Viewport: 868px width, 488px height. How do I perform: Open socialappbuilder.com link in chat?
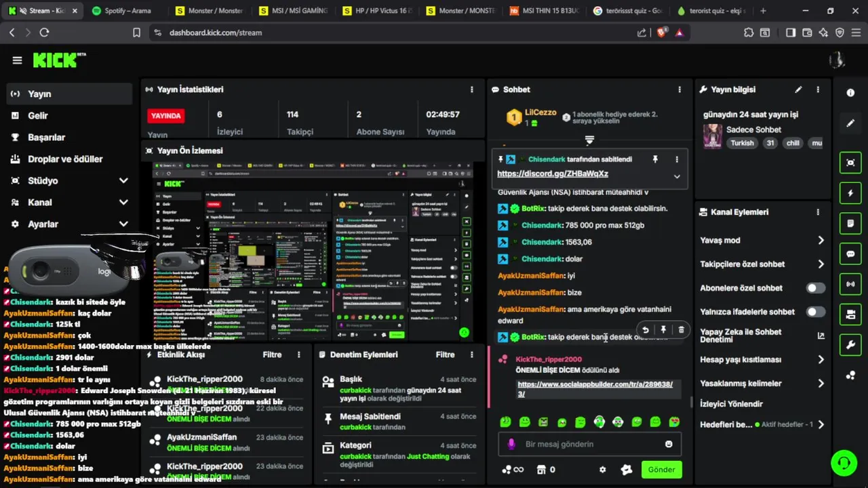click(x=595, y=389)
